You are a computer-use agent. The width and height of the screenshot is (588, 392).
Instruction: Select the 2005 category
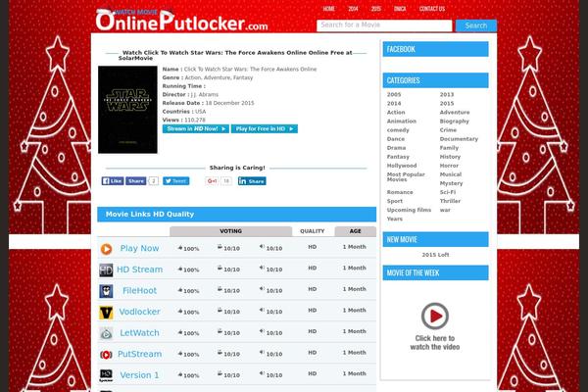coord(394,94)
